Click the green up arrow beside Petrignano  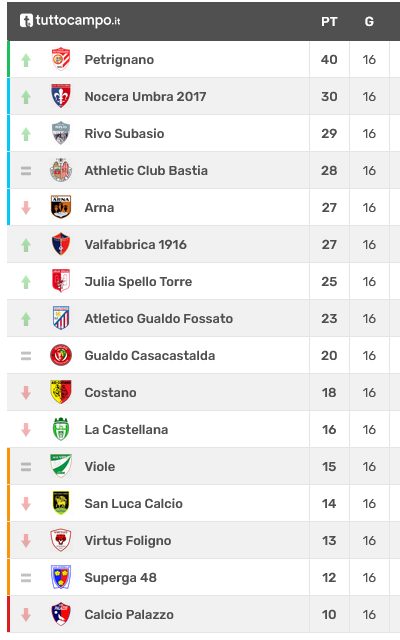pyautogui.click(x=26, y=60)
